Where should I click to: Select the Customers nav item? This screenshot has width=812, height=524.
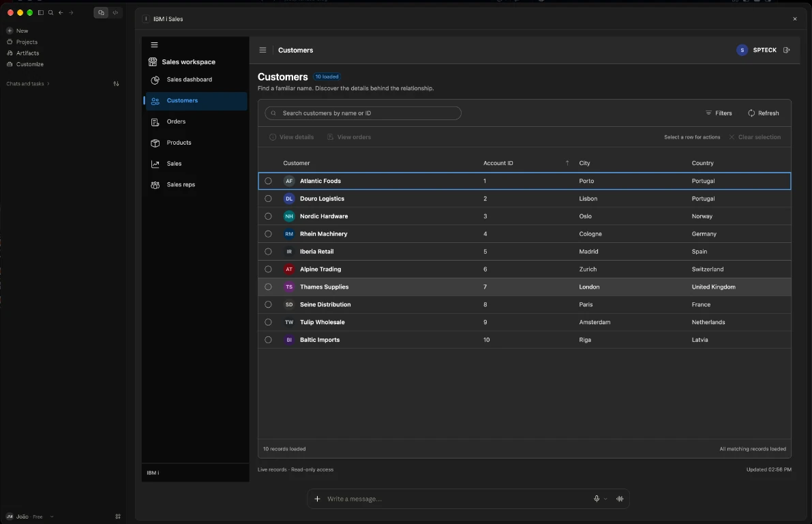point(196,100)
